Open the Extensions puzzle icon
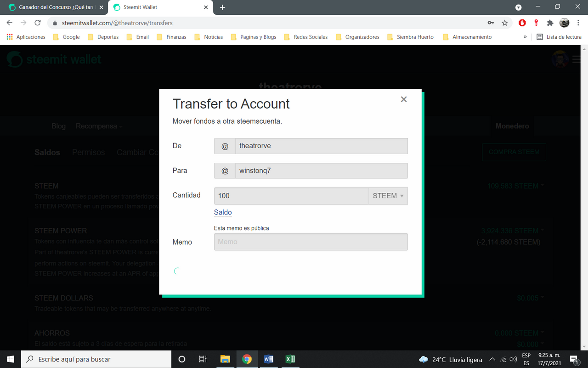588x368 pixels. [550, 23]
